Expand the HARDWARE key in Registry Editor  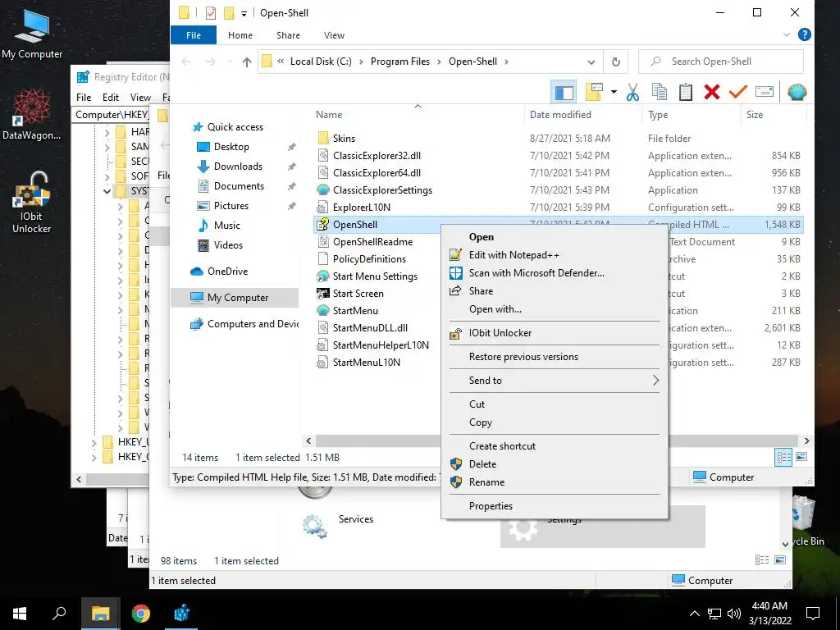click(x=107, y=132)
